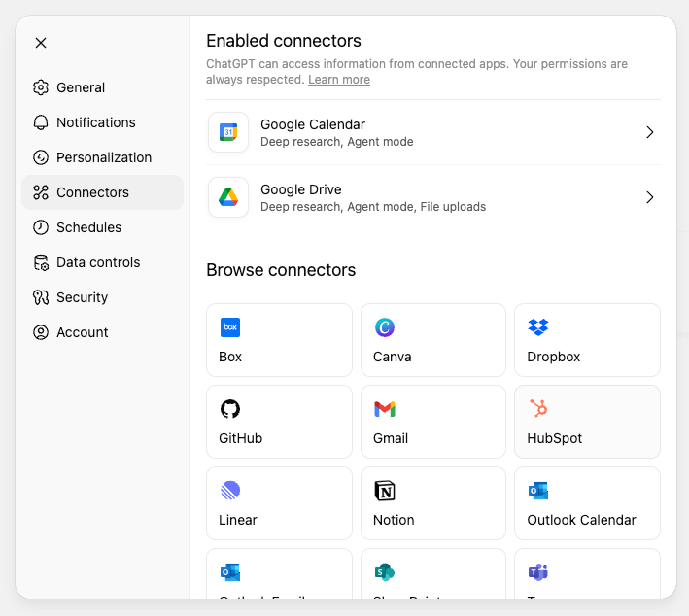Select the Dropbox connector card label
This screenshot has width=689, height=616.
coord(554,357)
